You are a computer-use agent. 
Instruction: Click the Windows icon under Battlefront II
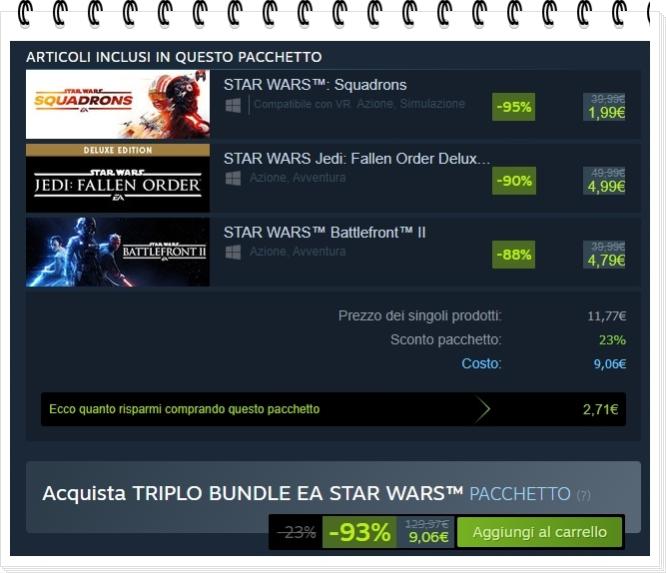pyautogui.click(x=233, y=252)
